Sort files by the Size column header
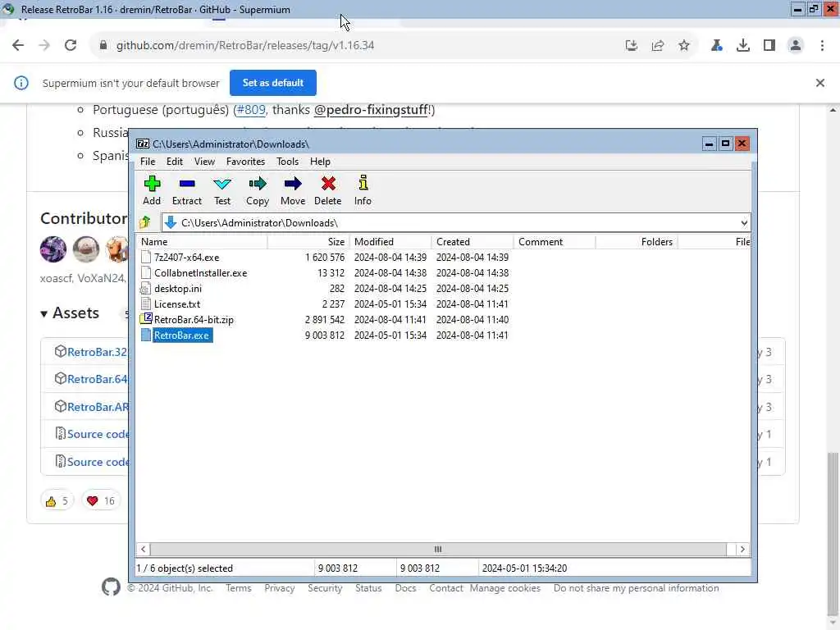840x630 pixels. coord(308,242)
